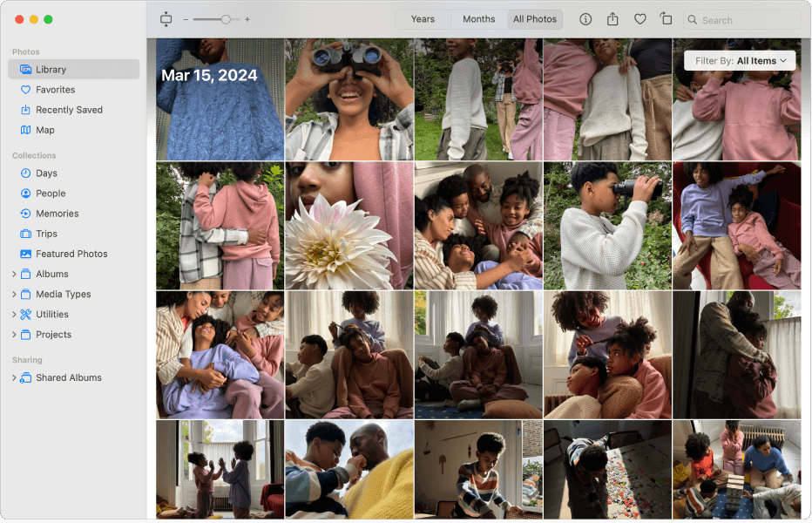
Task: Select the photo of man in yellow sweater
Action: (x=349, y=470)
